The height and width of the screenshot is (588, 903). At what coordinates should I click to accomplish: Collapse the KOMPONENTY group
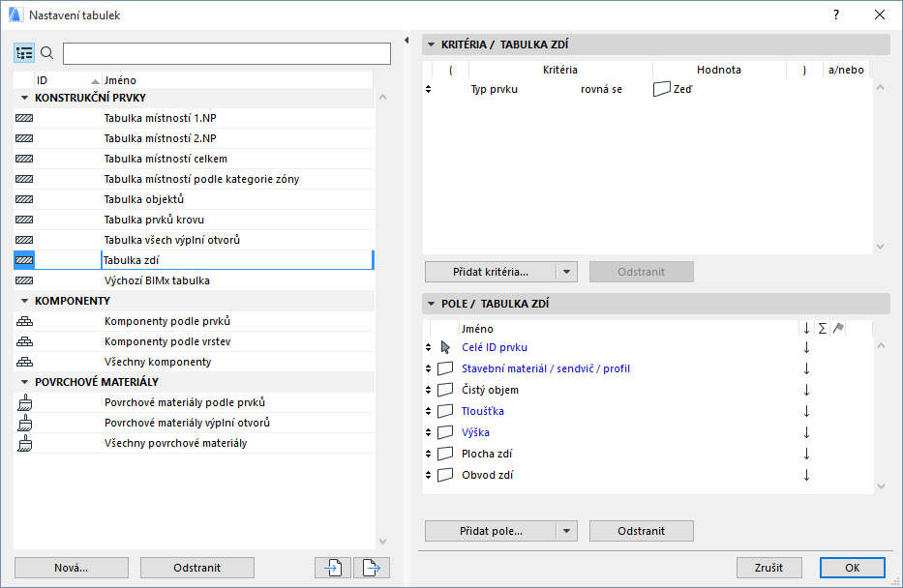coord(24,301)
